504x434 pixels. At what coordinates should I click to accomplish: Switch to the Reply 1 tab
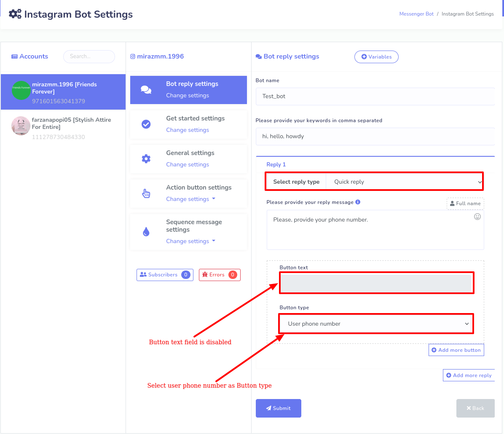tap(276, 165)
